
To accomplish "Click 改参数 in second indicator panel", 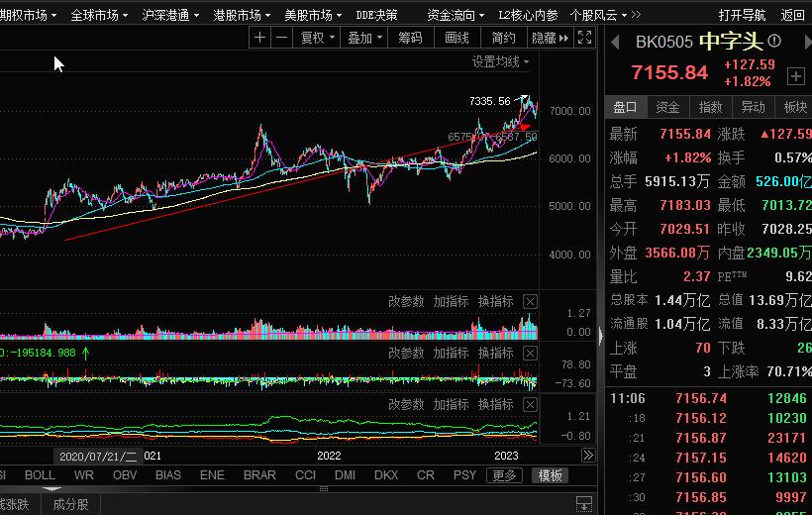I will pyautogui.click(x=406, y=354).
